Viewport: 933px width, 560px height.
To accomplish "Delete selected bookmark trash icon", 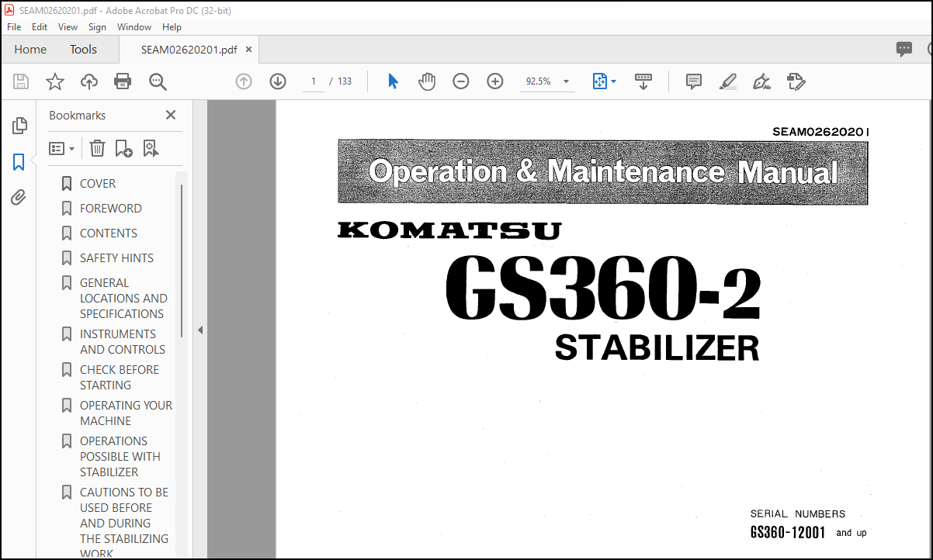I will [x=97, y=148].
